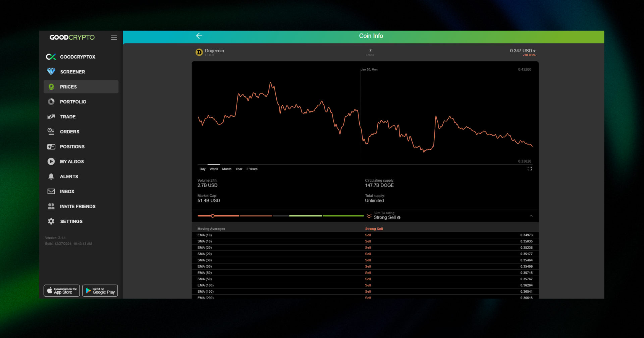The width and height of the screenshot is (644, 338).
Task: Click INBOX label
Action: [x=67, y=191]
